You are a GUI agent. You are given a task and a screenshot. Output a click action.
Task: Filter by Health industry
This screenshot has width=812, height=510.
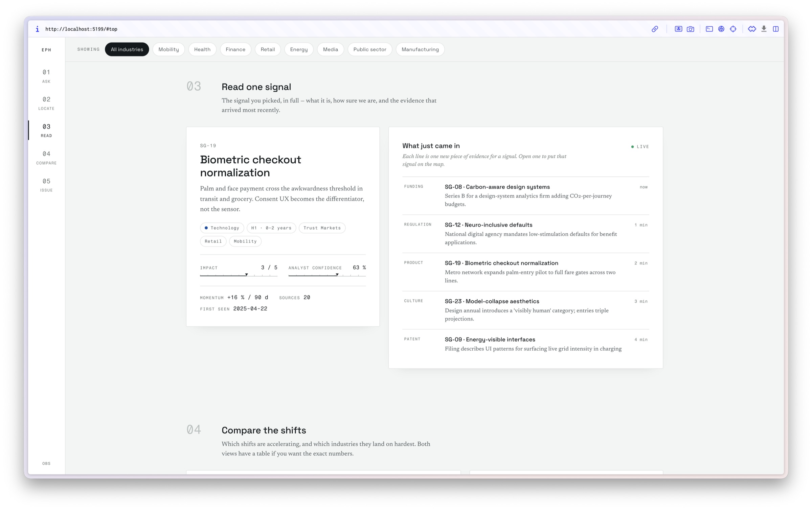202,49
